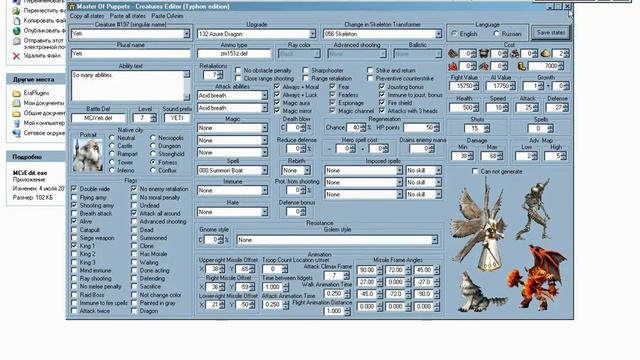The width and height of the screenshot is (640, 360).
Task: Click the green globe publish icon in Explorer
Action: 16,31
